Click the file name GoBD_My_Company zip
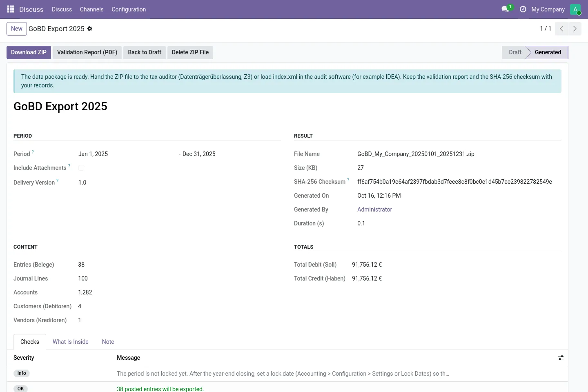 pyautogui.click(x=416, y=154)
